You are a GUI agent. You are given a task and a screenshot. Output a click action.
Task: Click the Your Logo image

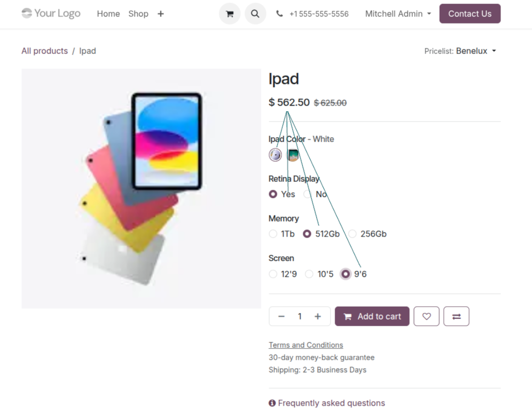tap(51, 14)
